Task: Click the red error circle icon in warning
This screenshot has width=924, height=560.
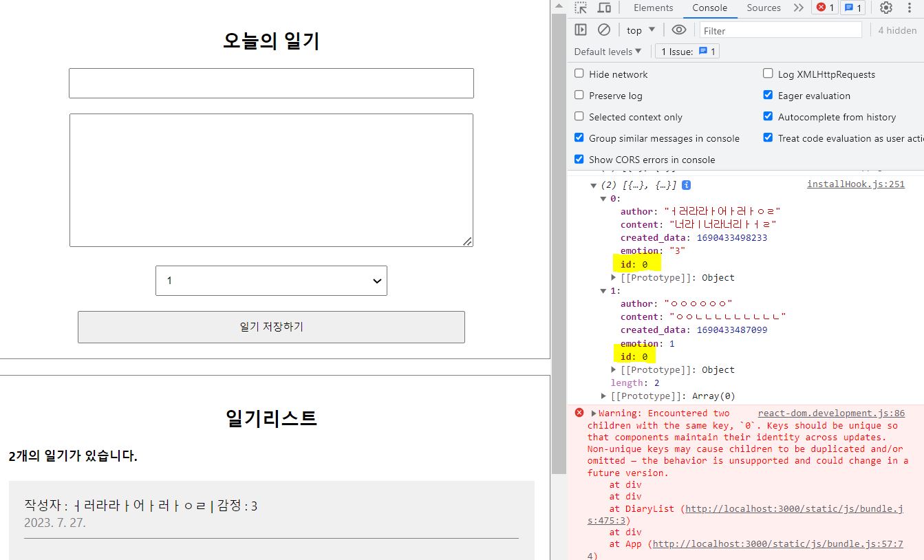Action: 579,413
